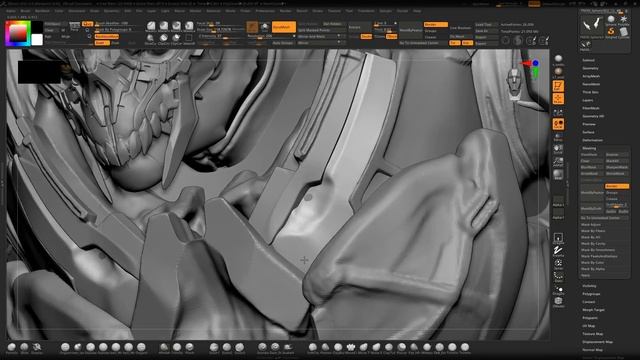
Task: Select the MaskCurve brush icon
Action: pyautogui.click(x=151, y=27)
